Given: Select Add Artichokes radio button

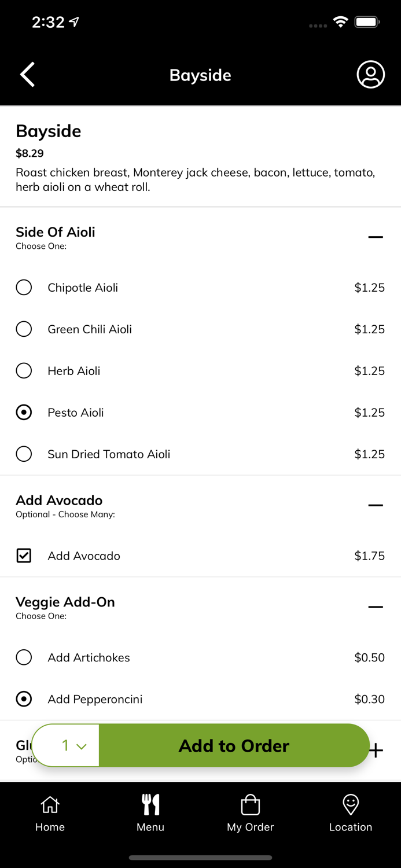Looking at the screenshot, I should point(24,658).
